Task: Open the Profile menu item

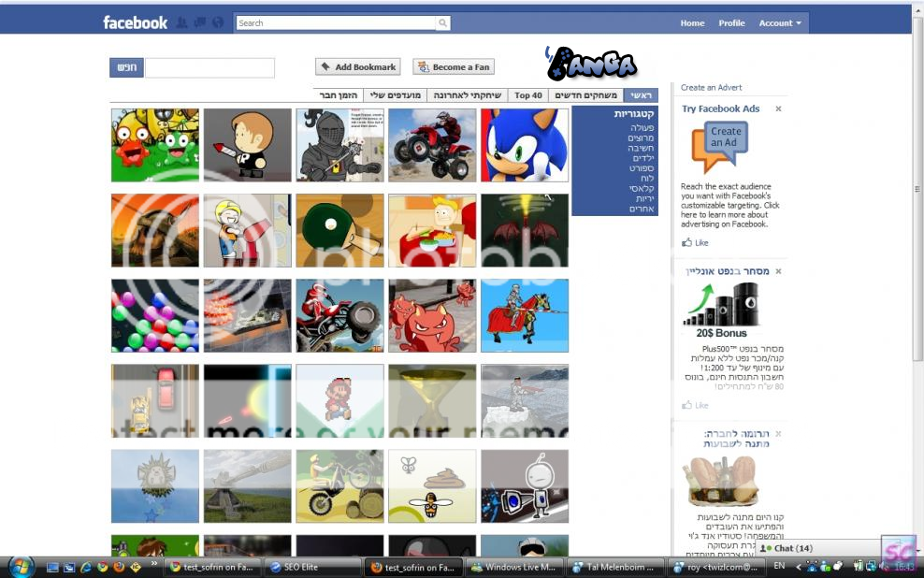Action: [x=731, y=23]
